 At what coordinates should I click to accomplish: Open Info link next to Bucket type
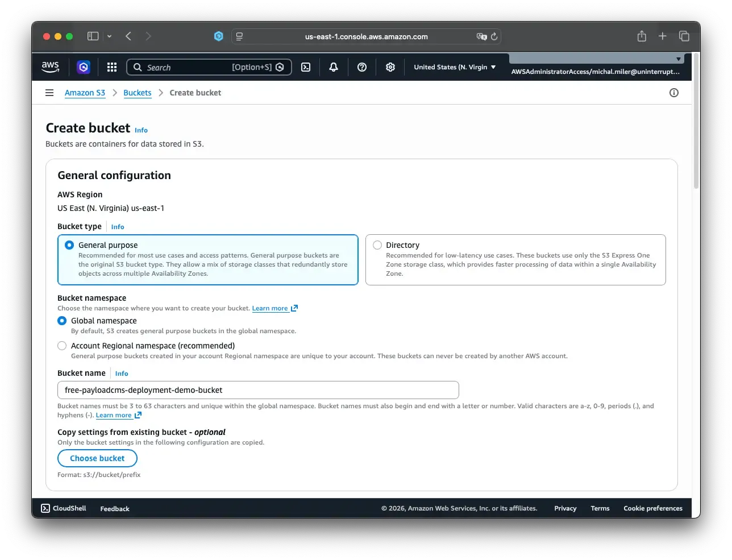[118, 227]
